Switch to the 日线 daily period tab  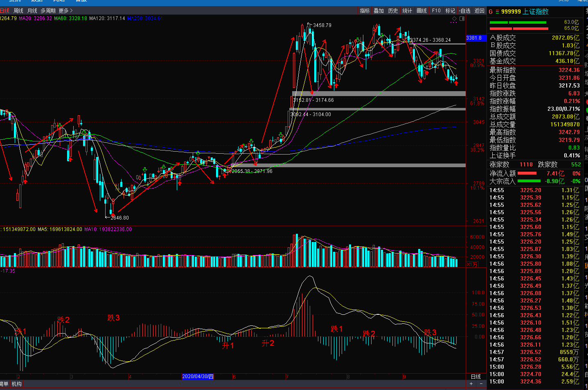click(5, 11)
